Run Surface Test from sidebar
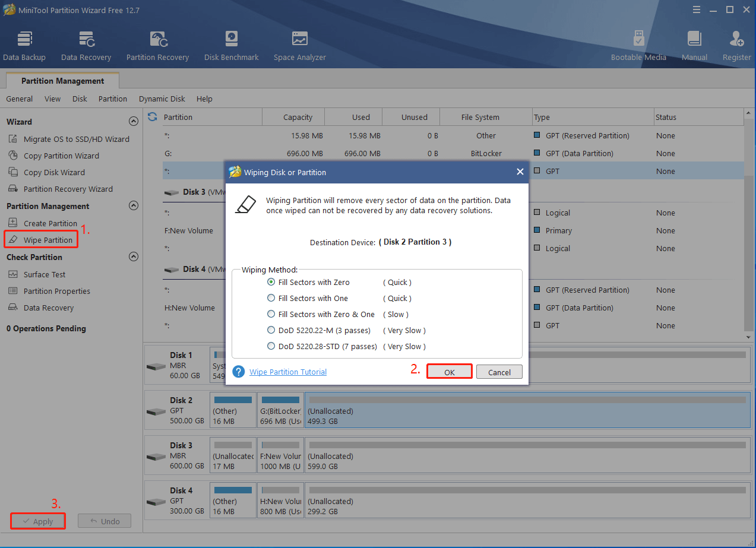Screen dimensions: 756x548 point(37,274)
